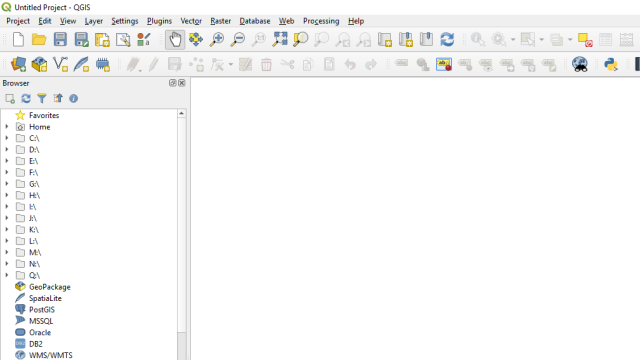
Task: Click the Zoom Full extent icon
Action: click(280, 40)
